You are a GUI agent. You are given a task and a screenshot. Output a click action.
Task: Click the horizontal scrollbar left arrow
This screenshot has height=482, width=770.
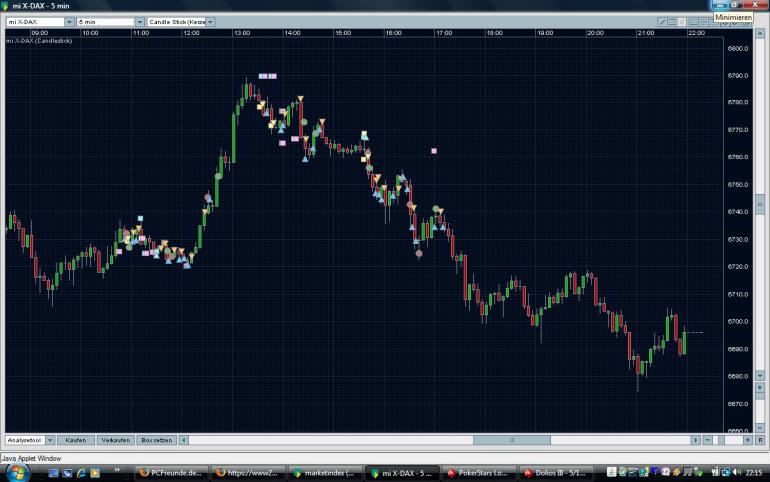184,440
